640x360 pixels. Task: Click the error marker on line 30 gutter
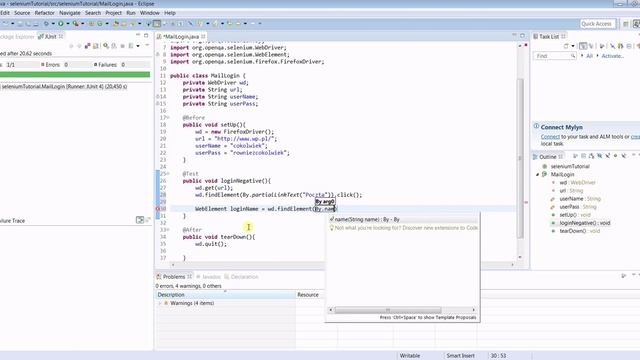[158, 209]
